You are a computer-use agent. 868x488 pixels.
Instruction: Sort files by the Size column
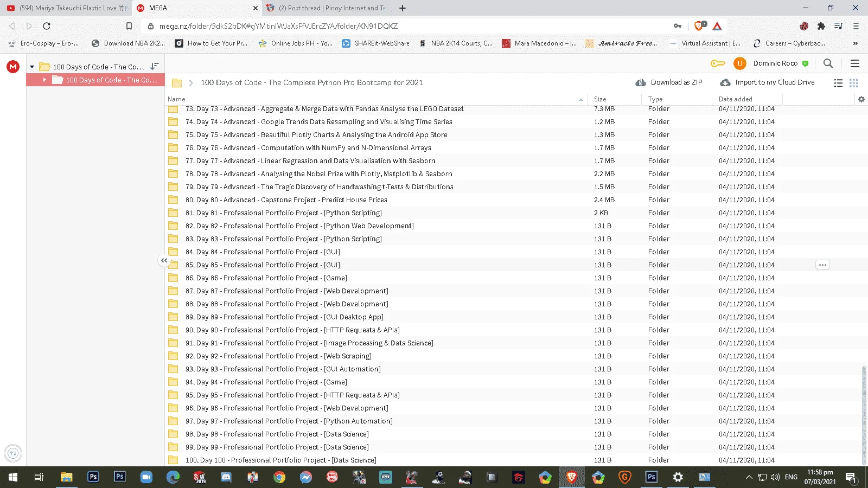(600, 99)
